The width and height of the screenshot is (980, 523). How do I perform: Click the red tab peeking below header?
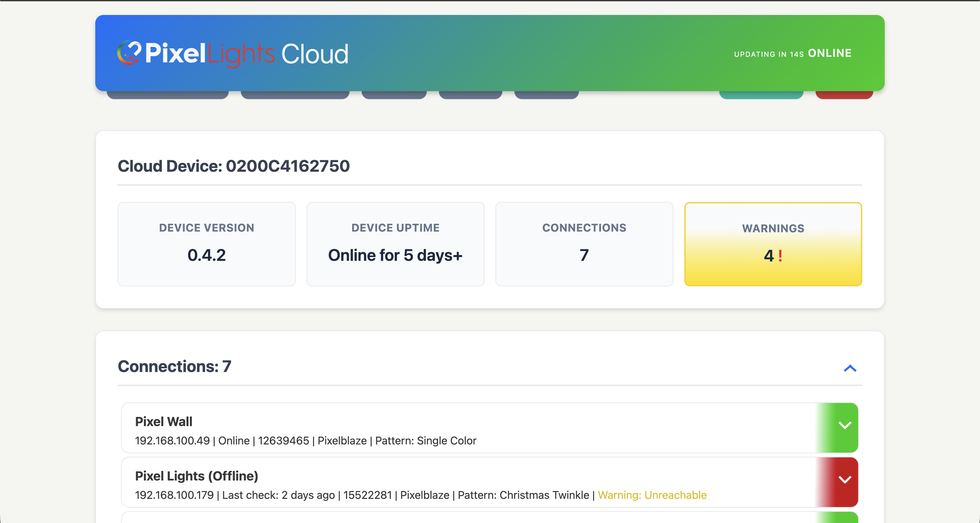pyautogui.click(x=844, y=96)
